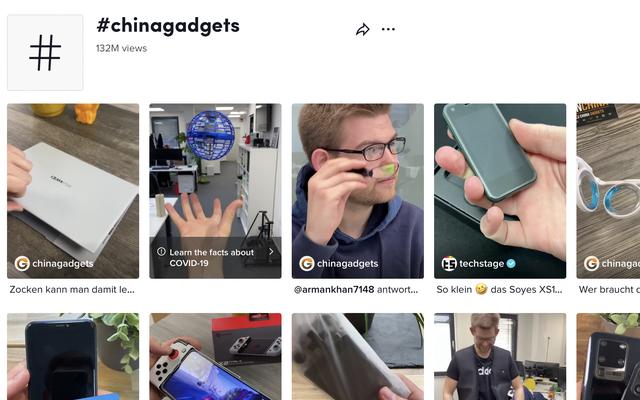The image size is (640, 400).
Task: Click the large hashtag symbol tile
Action: tap(45, 53)
